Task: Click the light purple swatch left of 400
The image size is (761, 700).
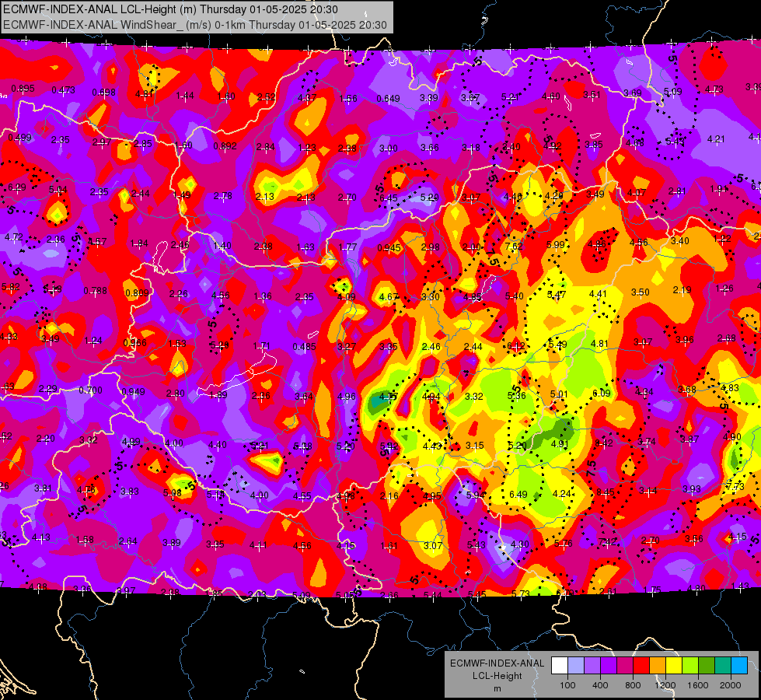Action: [592, 665]
